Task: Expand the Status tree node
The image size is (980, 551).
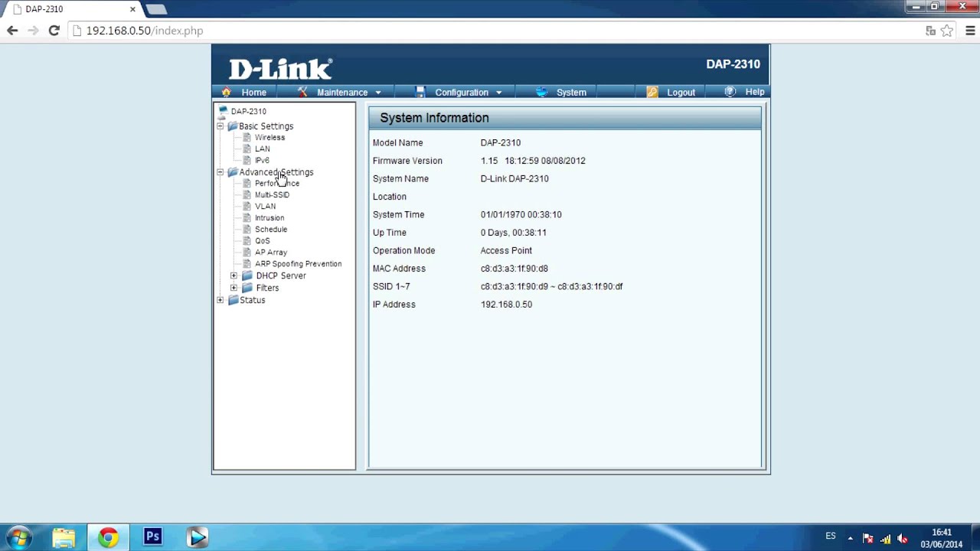Action: pyautogui.click(x=220, y=300)
